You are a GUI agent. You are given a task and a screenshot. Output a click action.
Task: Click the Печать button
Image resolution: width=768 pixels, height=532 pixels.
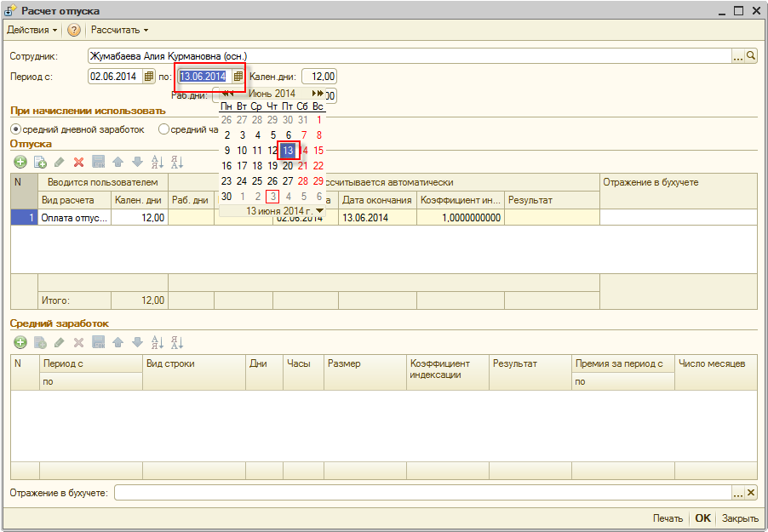coord(668,518)
